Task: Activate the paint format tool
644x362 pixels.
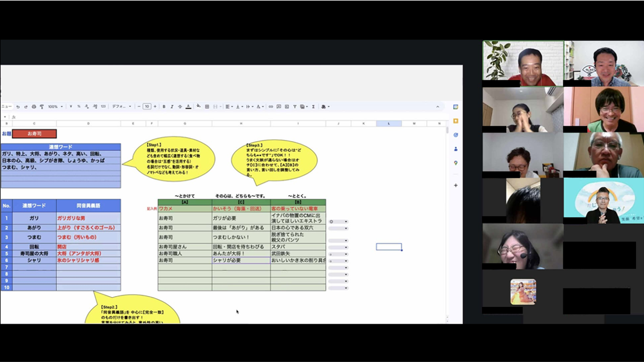Action: (41, 107)
